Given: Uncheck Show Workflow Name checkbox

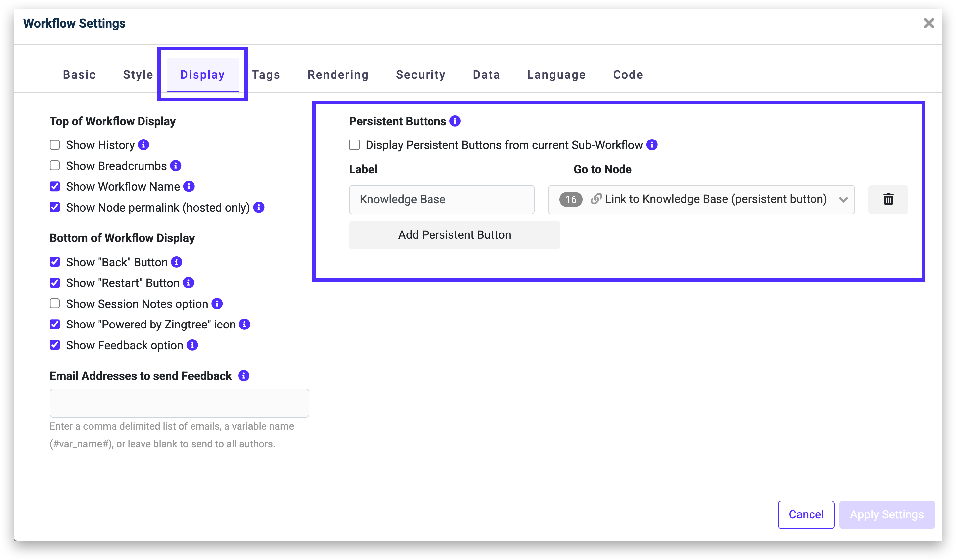Looking at the screenshot, I should point(55,187).
